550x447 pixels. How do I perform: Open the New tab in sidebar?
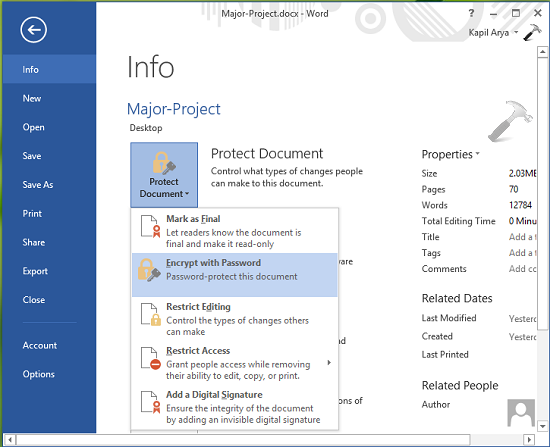[49, 98]
